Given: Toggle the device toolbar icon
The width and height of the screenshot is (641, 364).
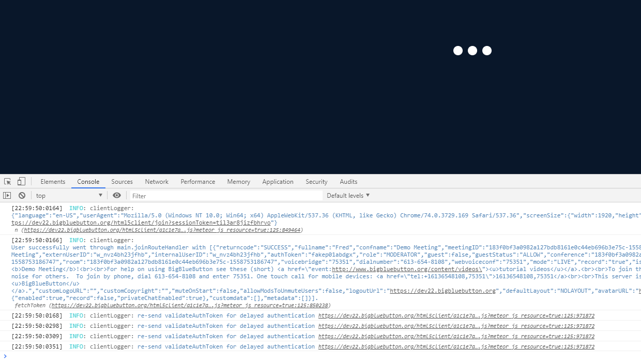Looking at the screenshot, I should click(x=21, y=181).
